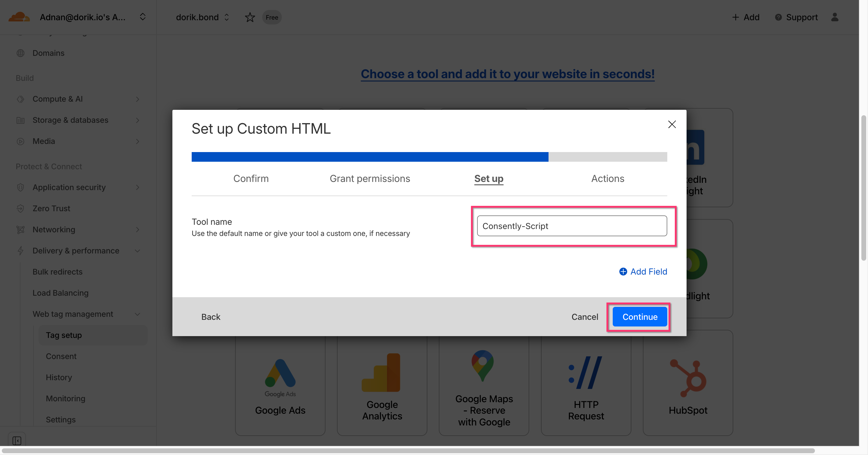868x455 pixels.
Task: Switch to the Actions step tab
Action: [607, 178]
